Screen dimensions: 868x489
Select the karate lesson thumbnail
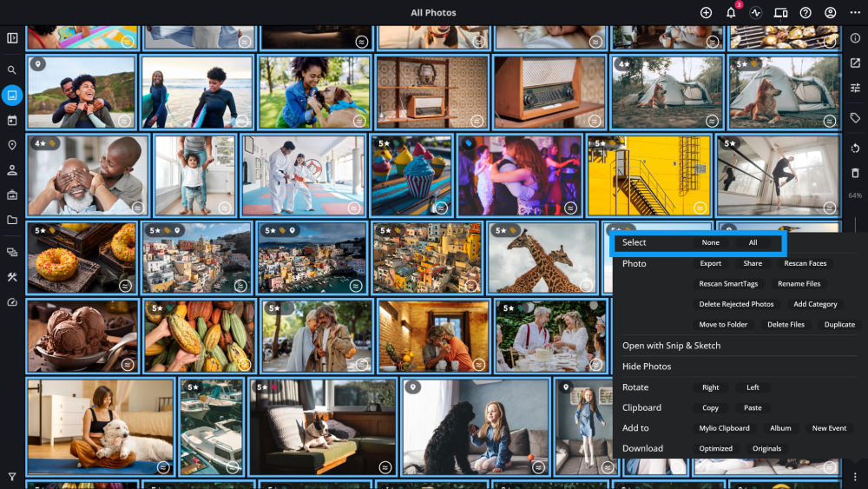pyautogui.click(x=303, y=175)
